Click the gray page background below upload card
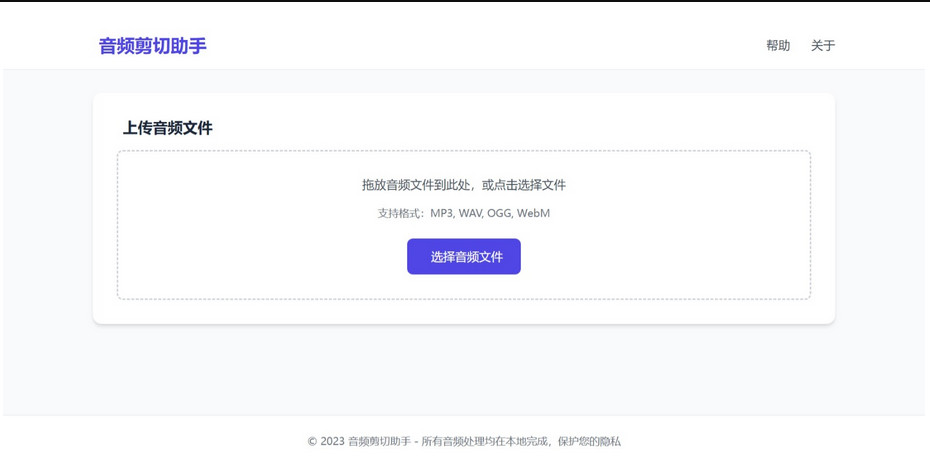 pos(464,370)
